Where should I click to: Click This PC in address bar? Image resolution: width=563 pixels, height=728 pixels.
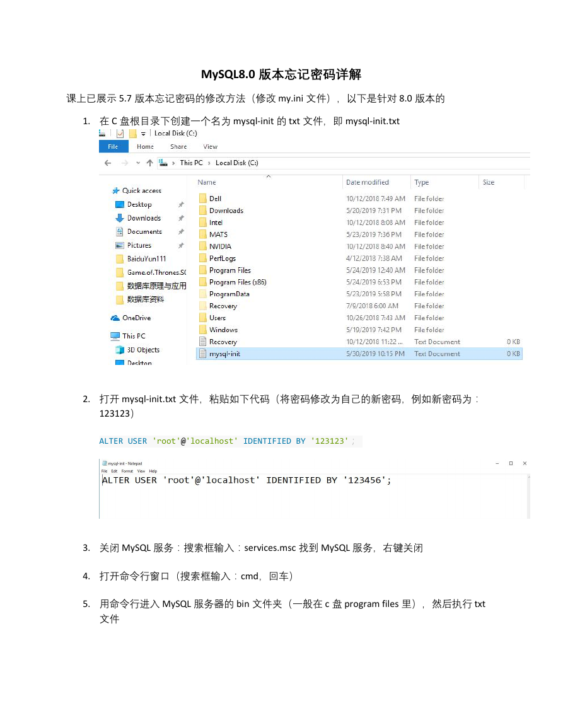coord(192,163)
